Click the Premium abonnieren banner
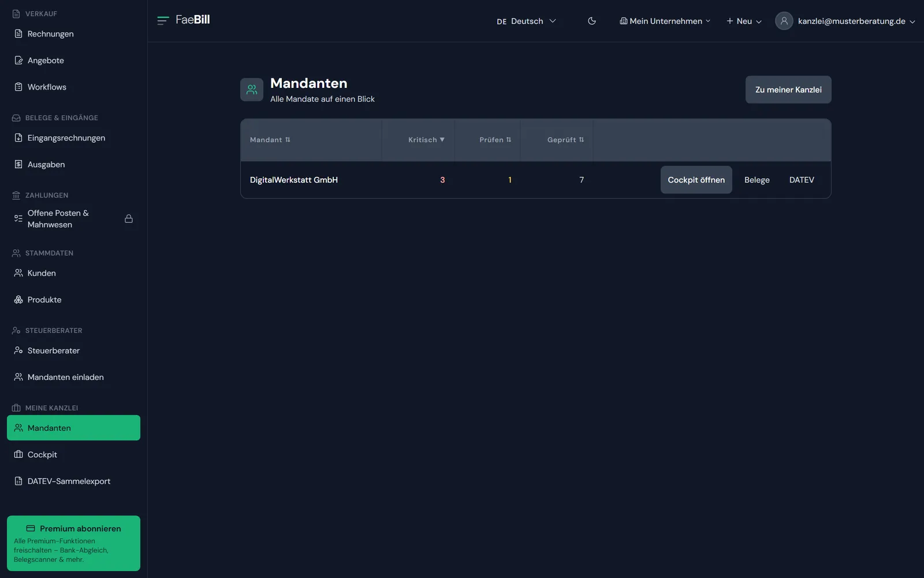 [x=73, y=543]
